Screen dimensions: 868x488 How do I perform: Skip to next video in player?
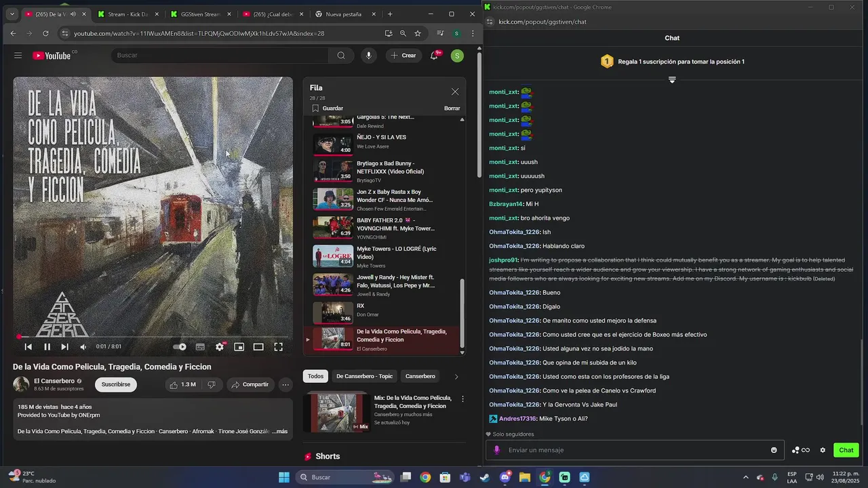pyautogui.click(x=64, y=347)
